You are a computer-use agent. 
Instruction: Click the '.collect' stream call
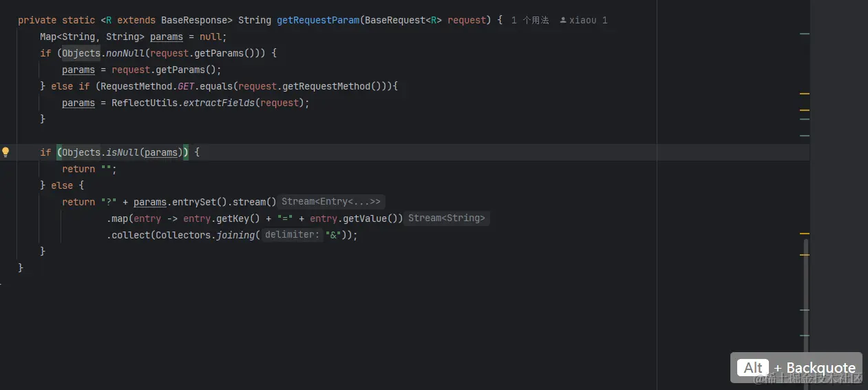(x=128, y=235)
